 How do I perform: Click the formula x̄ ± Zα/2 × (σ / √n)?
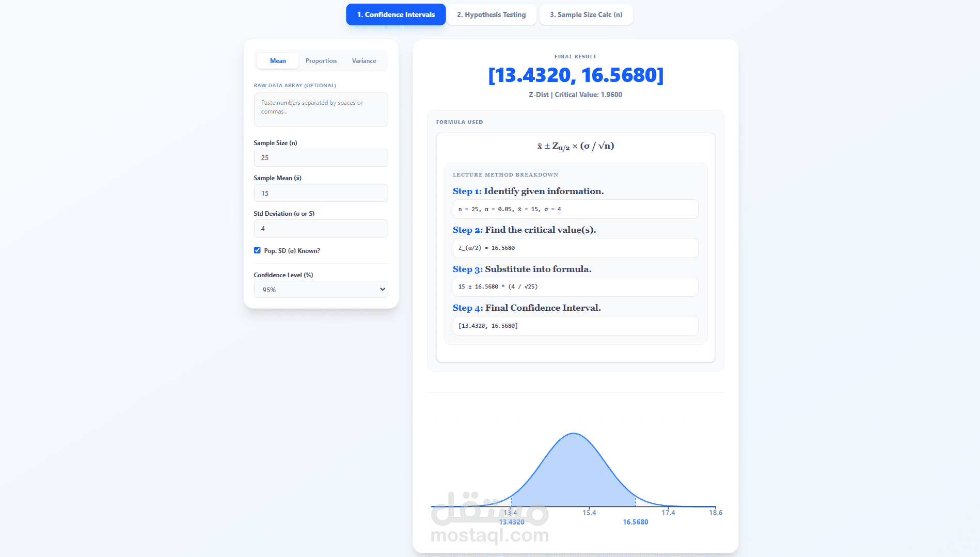point(576,146)
